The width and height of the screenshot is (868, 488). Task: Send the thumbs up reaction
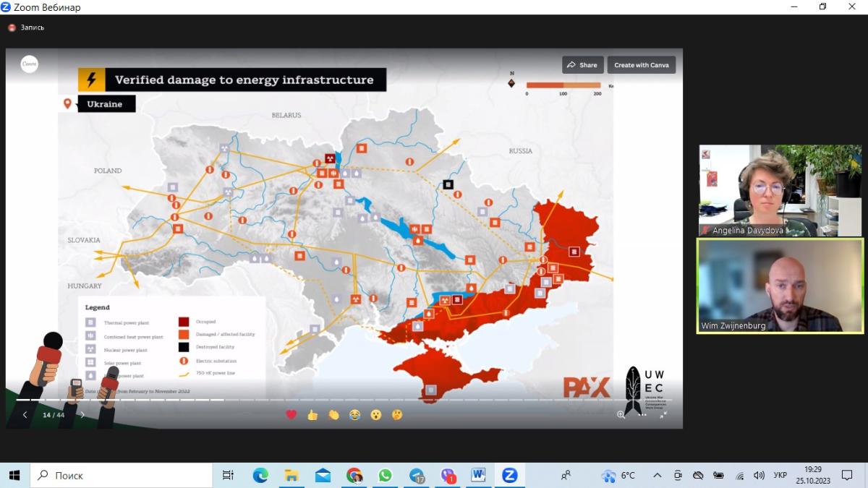[312, 415]
